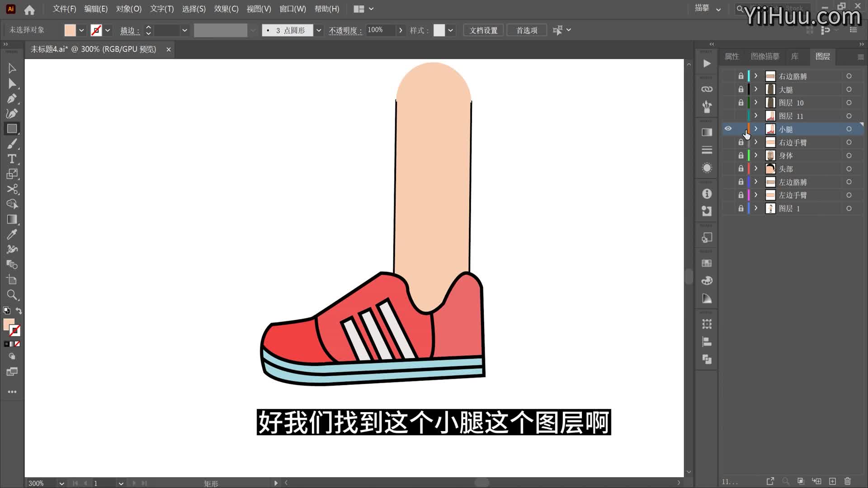Click Delete Selection trash icon
868x488 pixels.
tap(848, 481)
